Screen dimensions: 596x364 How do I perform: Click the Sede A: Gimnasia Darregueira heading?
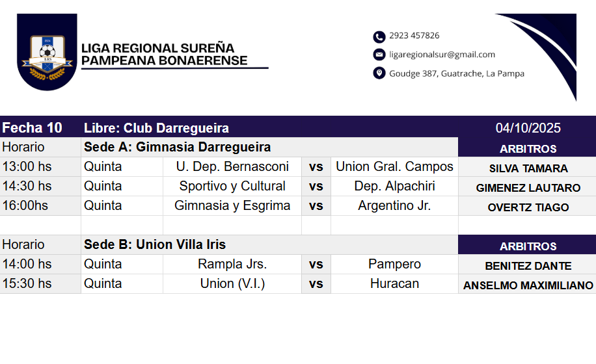click(x=177, y=148)
